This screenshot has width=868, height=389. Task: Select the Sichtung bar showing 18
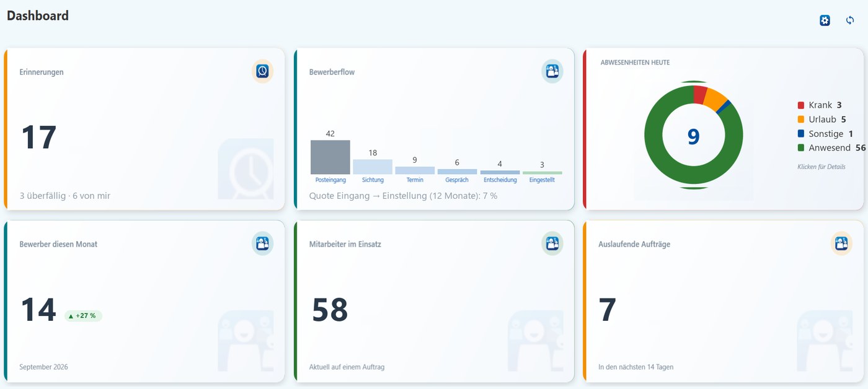[373, 167]
